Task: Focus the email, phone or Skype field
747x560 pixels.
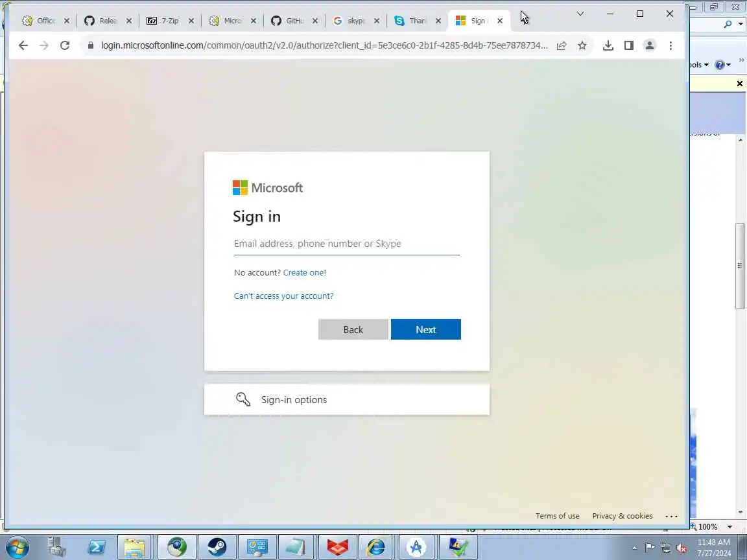Action: (x=347, y=244)
